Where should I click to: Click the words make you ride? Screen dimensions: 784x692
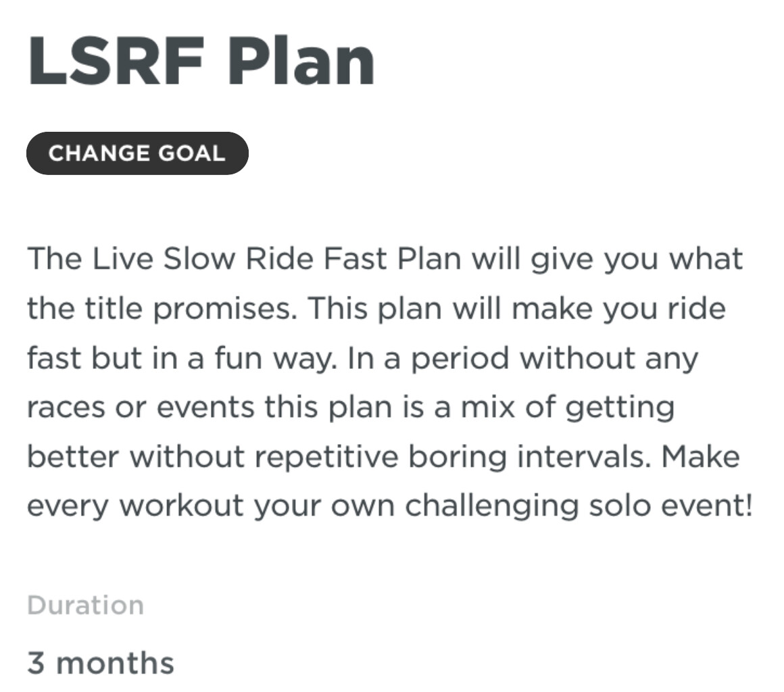(618, 309)
